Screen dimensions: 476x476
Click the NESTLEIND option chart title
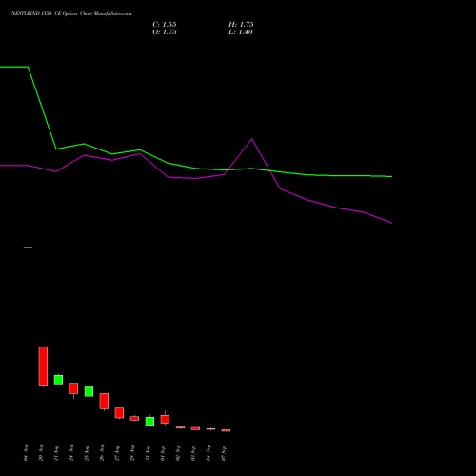(x=71, y=13)
